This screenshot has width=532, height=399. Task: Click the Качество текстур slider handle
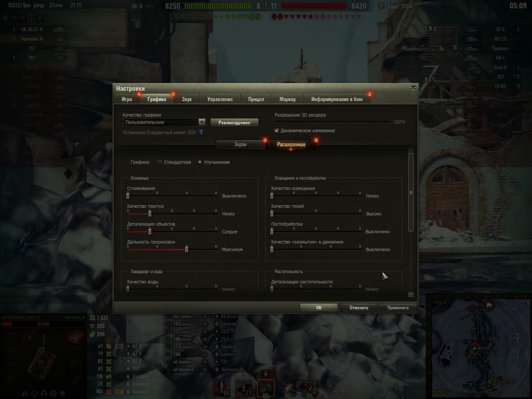pos(150,214)
